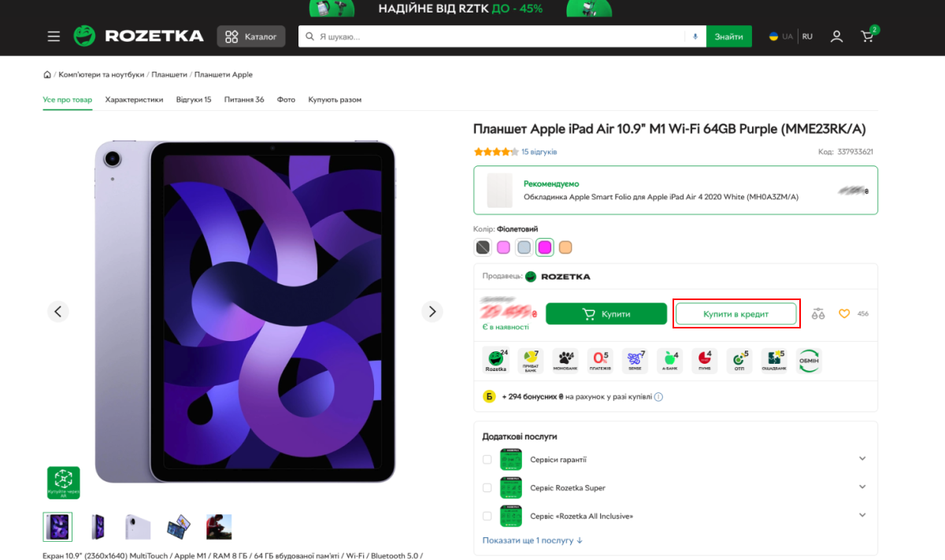The width and height of the screenshot is (945, 560).
Task: Add the product to the comparison scales icon
Action: point(818,313)
